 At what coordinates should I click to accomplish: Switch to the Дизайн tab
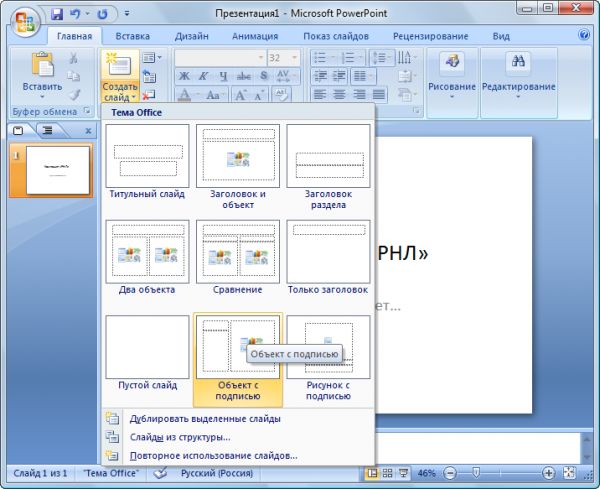[x=191, y=36]
